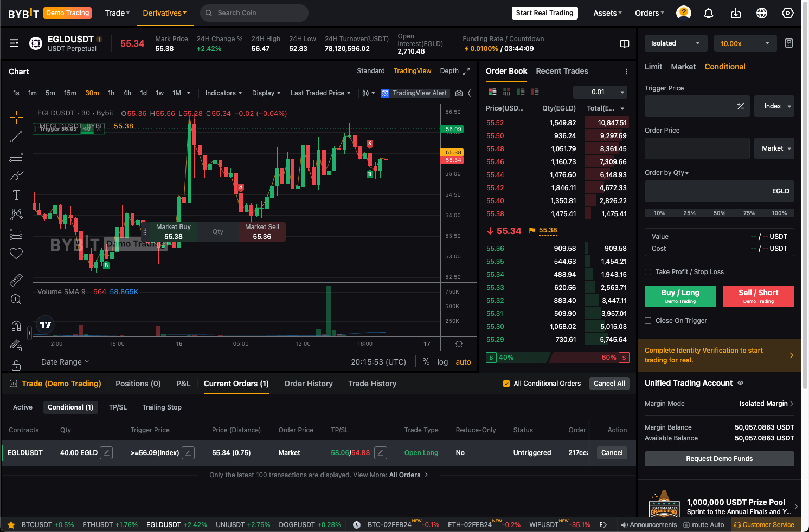Screen dimensions: 809x532
Task: Open the Order History tab
Action: 308,384
